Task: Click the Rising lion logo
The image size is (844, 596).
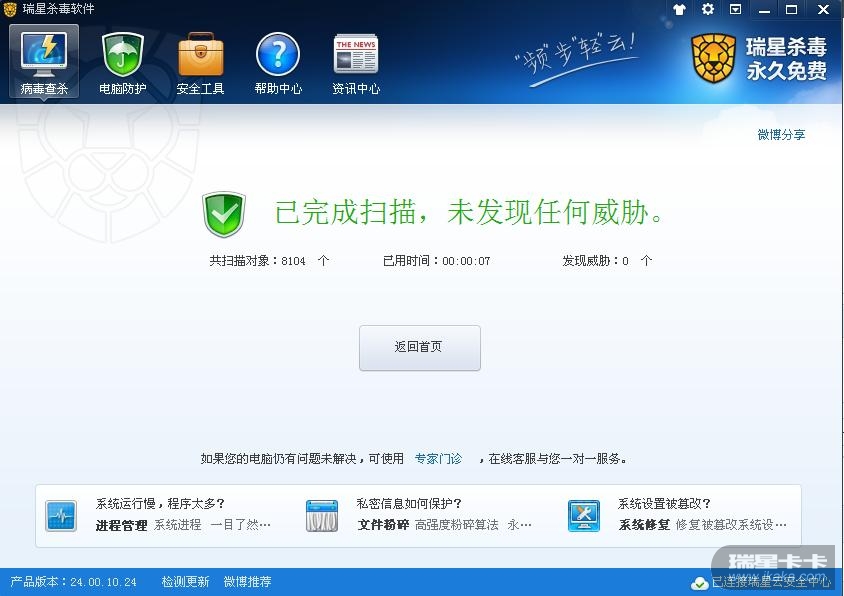Action: click(x=713, y=58)
